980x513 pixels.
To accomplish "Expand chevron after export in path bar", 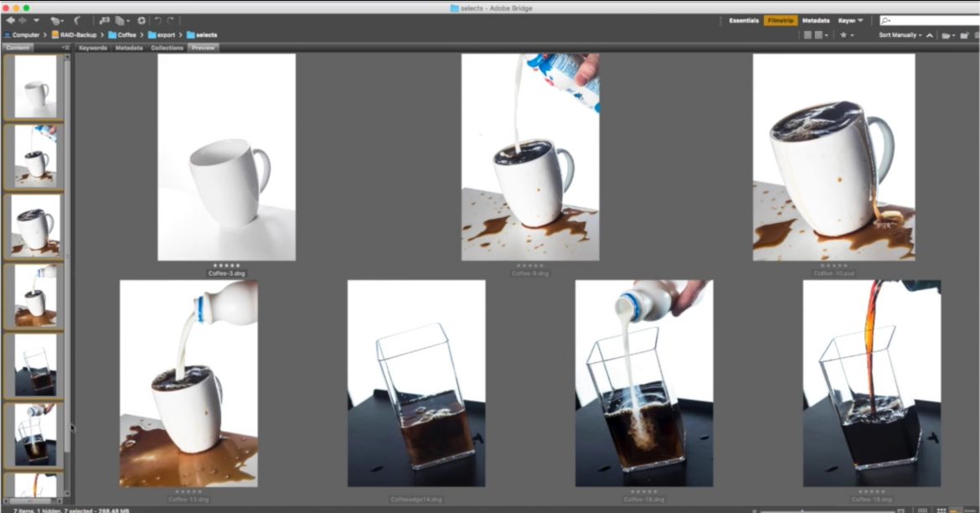I will tap(181, 35).
